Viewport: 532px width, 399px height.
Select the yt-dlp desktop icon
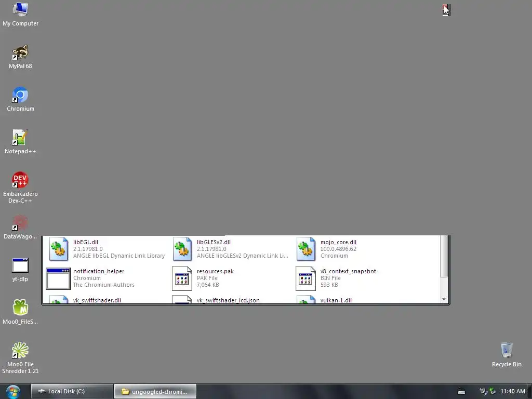pyautogui.click(x=20, y=270)
